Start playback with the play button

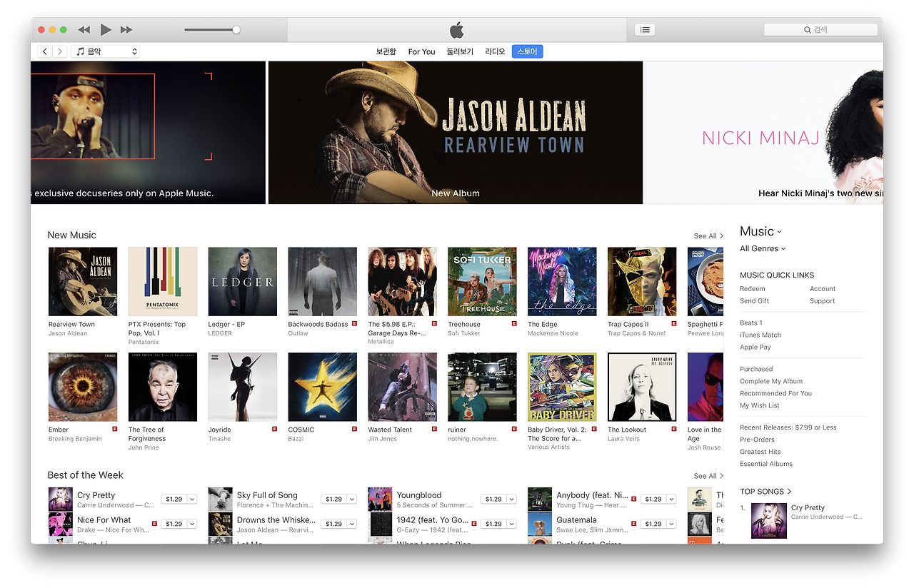[x=106, y=29]
